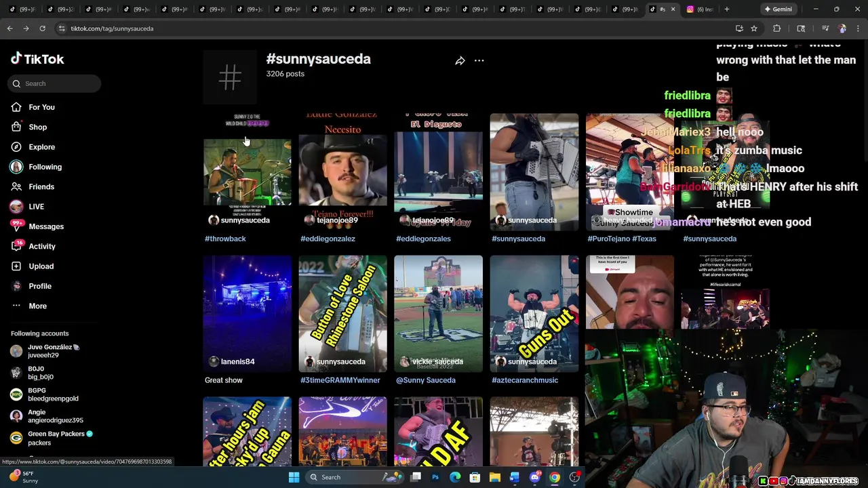
Task: Open vickie_sauceda baseball field video
Action: pyautogui.click(x=439, y=314)
